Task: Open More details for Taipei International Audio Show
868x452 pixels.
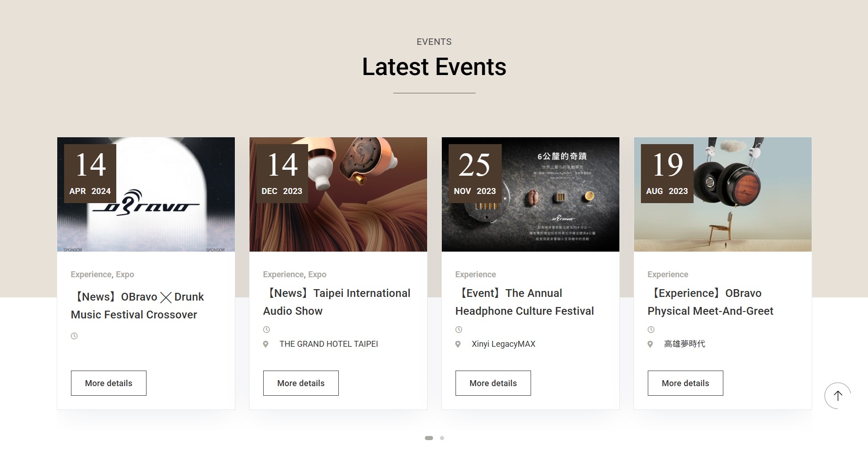Action: tap(301, 383)
